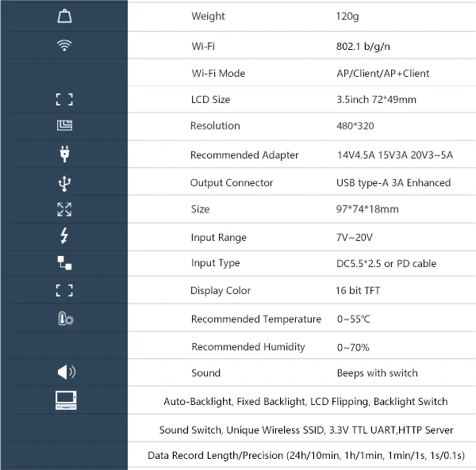The image size is (476, 470).
Task: Select the '0~70%' value
Action: [x=353, y=347]
